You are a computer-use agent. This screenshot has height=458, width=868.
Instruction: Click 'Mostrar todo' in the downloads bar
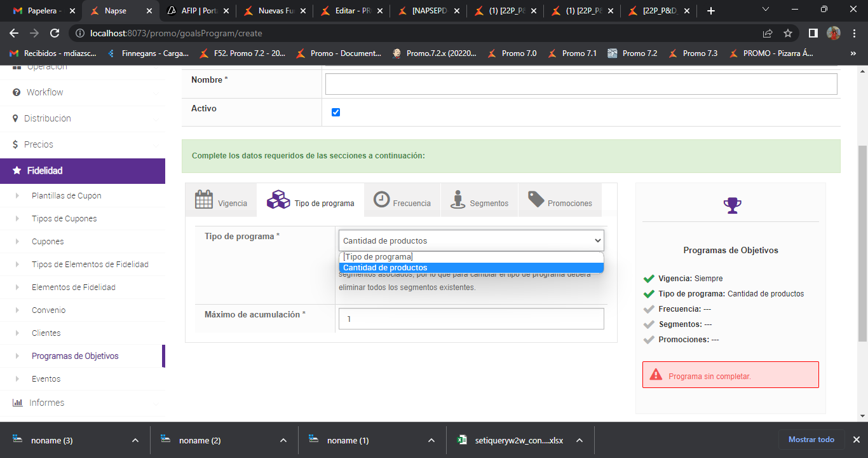811,440
